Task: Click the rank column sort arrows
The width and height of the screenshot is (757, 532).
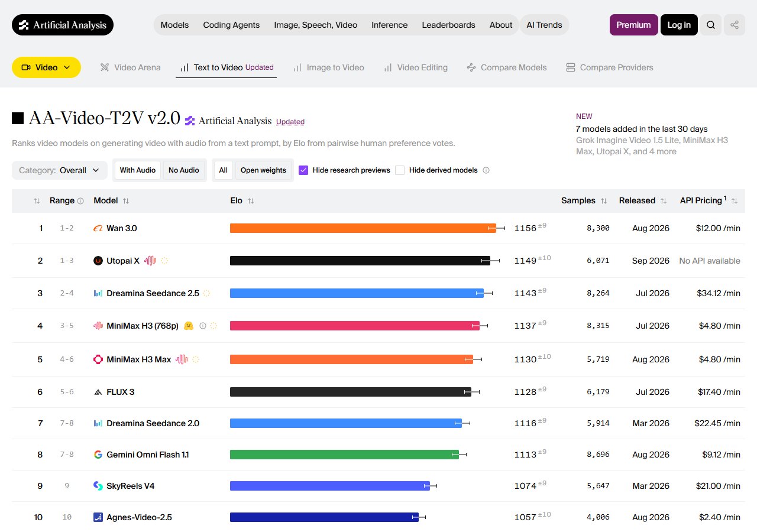Action: click(x=37, y=201)
